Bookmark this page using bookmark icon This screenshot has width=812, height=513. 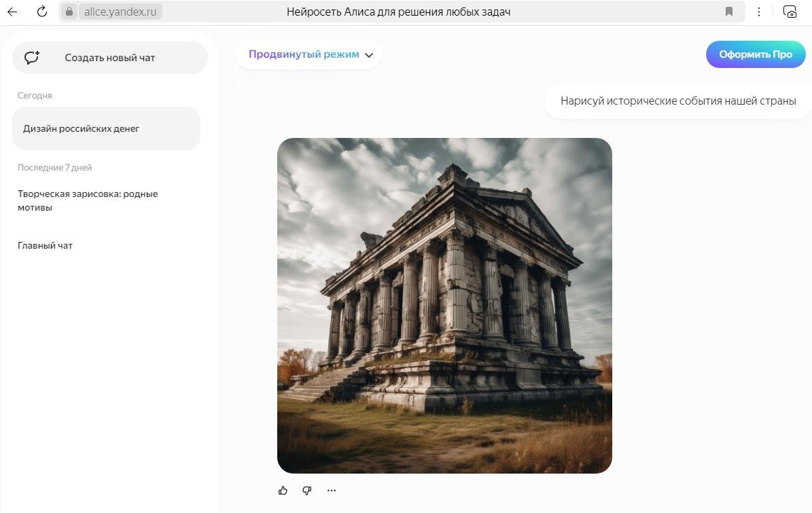[x=728, y=12]
